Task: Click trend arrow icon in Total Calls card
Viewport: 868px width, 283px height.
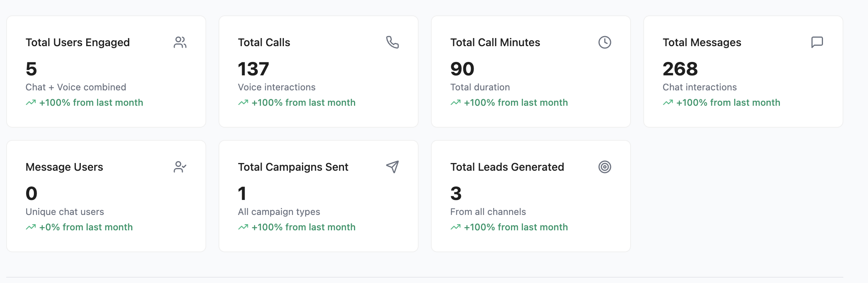Action: tap(243, 103)
